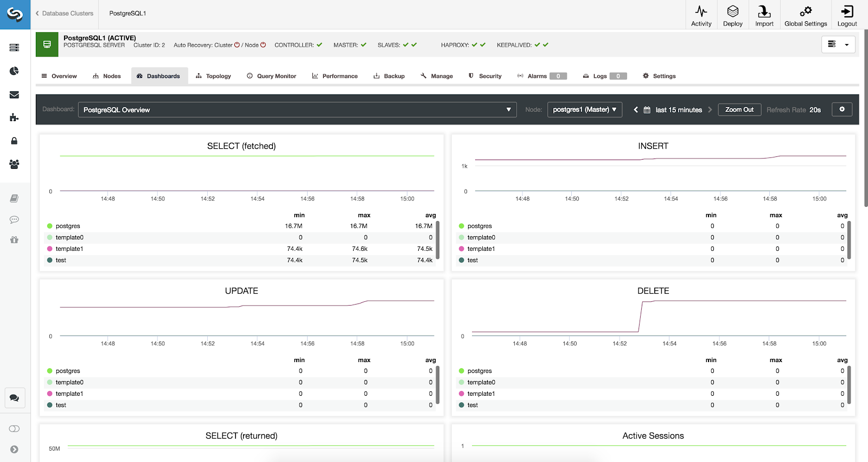Click SELECT (fetched) legend scrollbar
The height and width of the screenshot is (462, 868).
[x=437, y=240]
